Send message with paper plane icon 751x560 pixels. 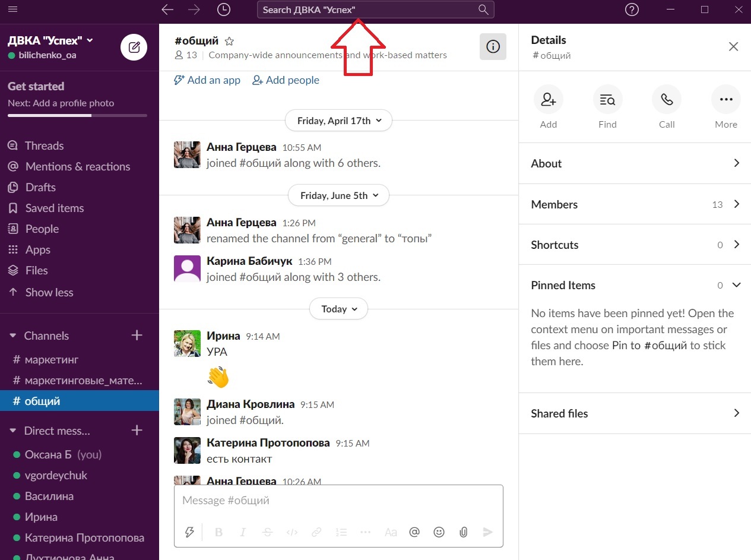pyautogui.click(x=488, y=532)
